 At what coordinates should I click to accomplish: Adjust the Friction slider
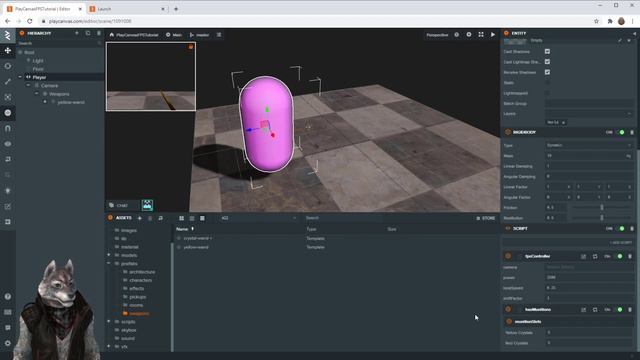point(601,207)
